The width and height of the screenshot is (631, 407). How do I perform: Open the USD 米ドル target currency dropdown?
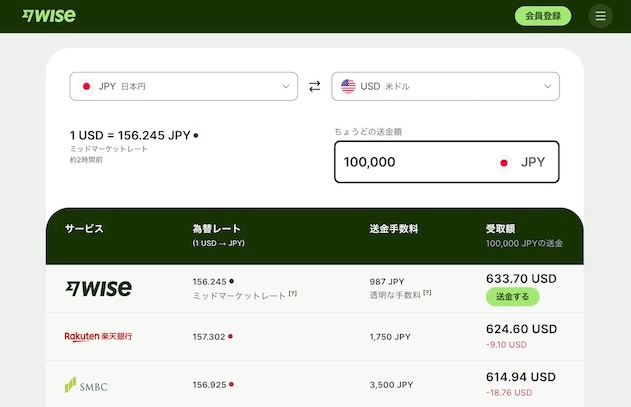click(x=445, y=87)
